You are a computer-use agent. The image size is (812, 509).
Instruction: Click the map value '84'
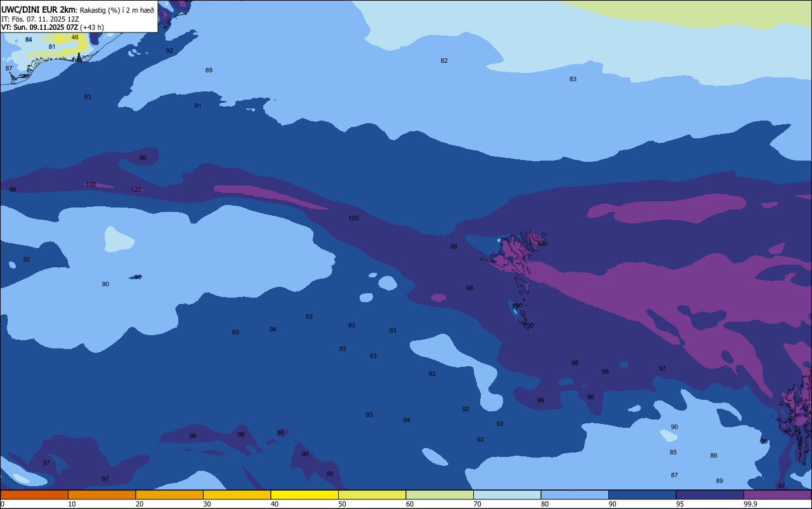29,40
